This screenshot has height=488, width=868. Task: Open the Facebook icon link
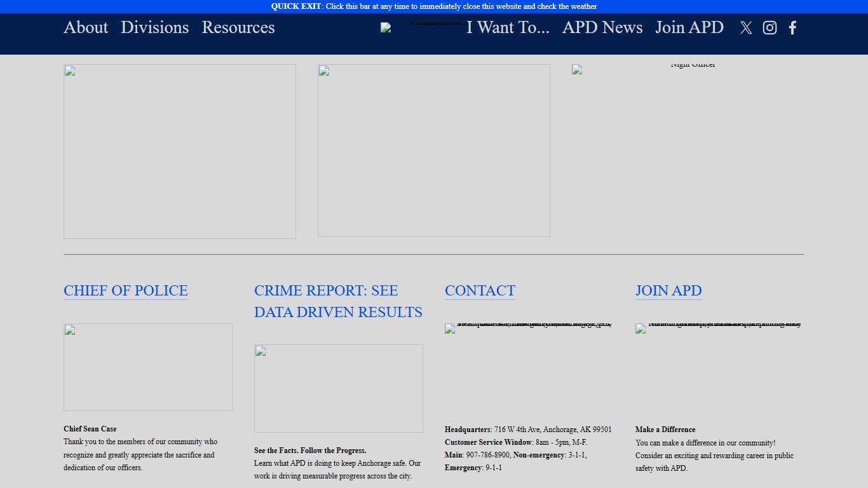pyautogui.click(x=792, y=28)
